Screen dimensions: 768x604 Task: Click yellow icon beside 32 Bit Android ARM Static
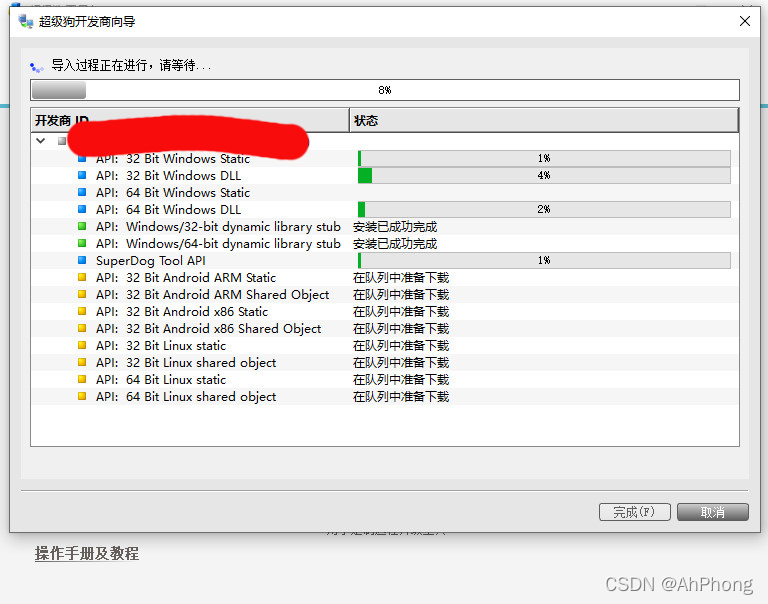click(82, 277)
